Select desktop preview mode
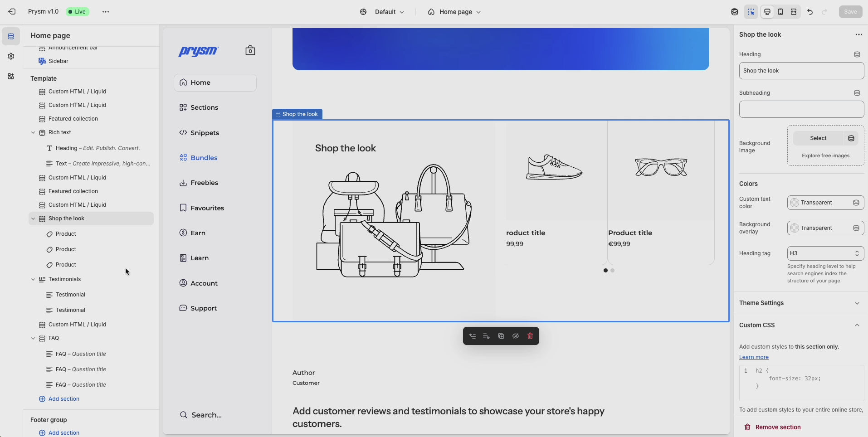 (x=767, y=12)
